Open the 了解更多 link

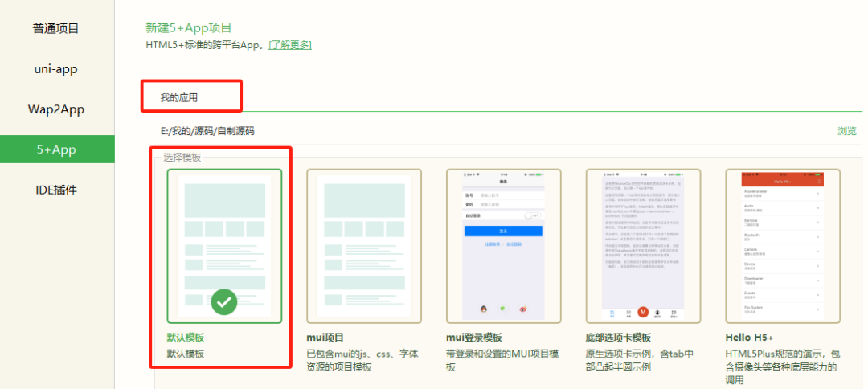click(290, 45)
